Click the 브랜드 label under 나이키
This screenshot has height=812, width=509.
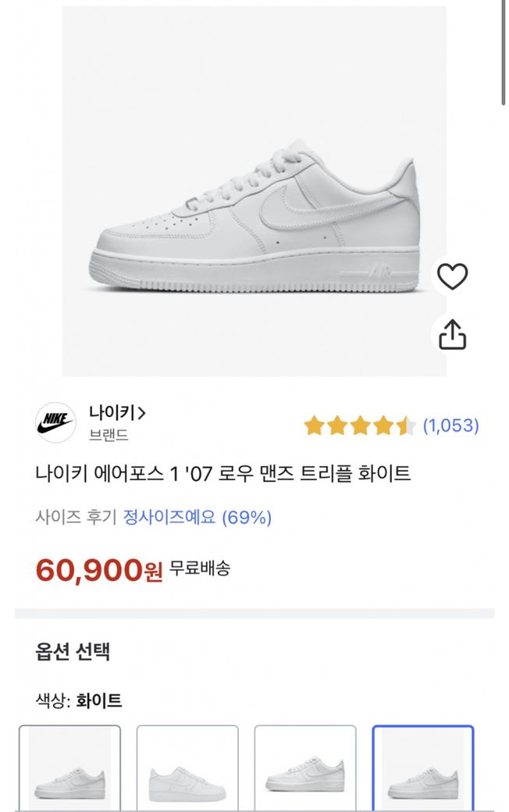tap(109, 436)
